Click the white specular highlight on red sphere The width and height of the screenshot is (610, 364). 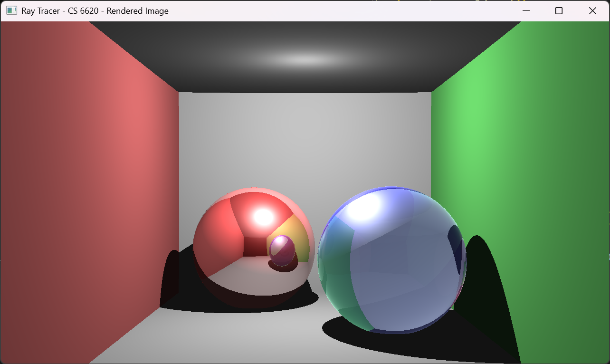pos(263,217)
